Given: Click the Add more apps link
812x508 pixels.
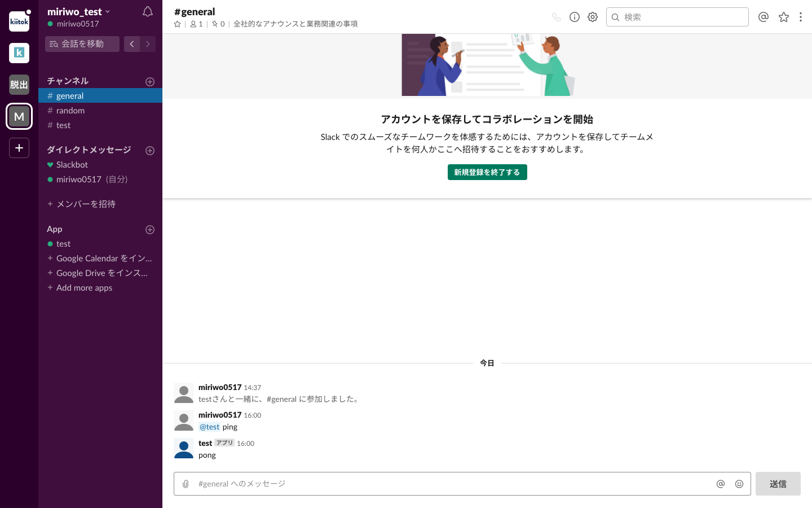Looking at the screenshot, I should [84, 287].
